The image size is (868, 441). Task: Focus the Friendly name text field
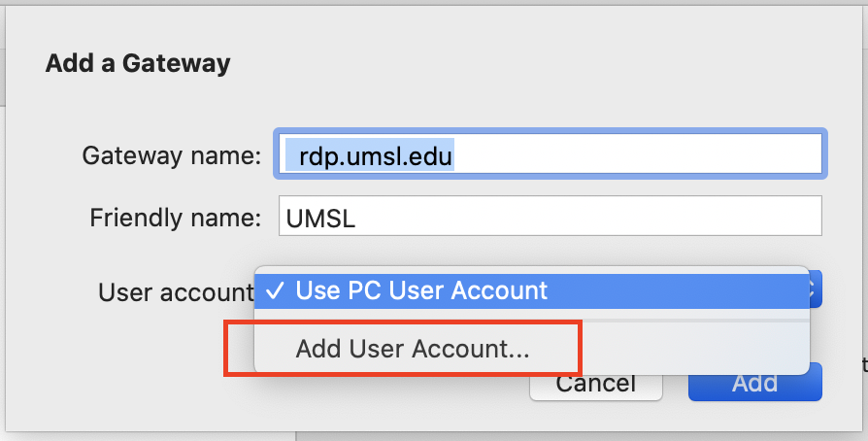(x=551, y=216)
